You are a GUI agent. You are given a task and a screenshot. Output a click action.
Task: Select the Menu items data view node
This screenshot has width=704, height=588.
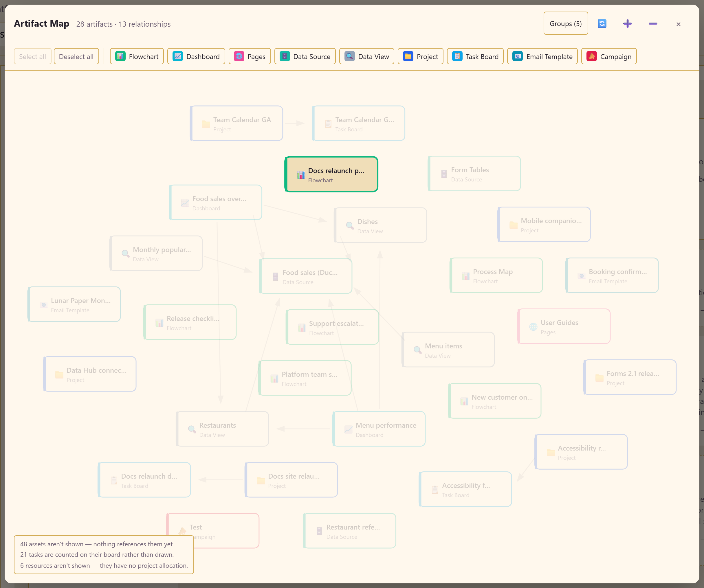click(x=448, y=350)
